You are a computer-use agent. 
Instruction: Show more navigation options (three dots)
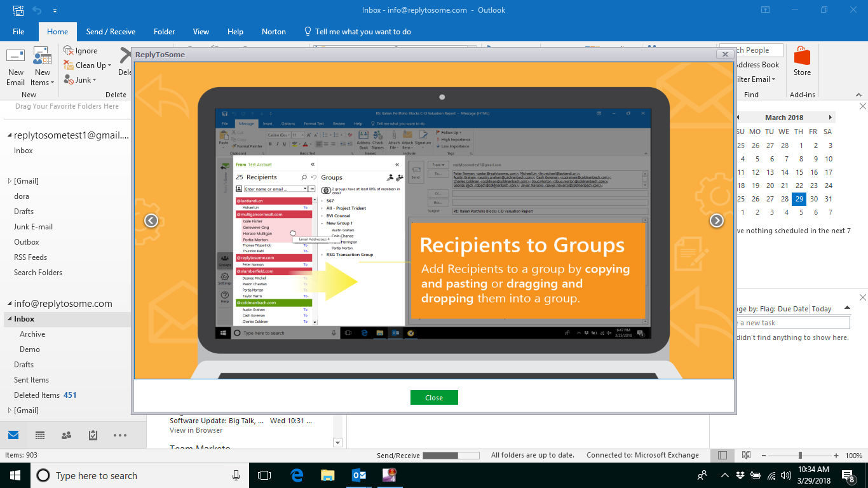120,435
